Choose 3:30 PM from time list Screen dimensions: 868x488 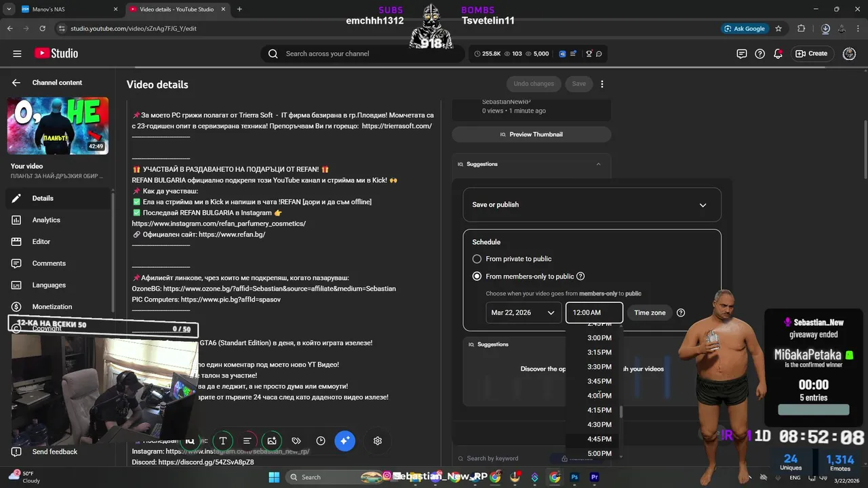(x=599, y=367)
